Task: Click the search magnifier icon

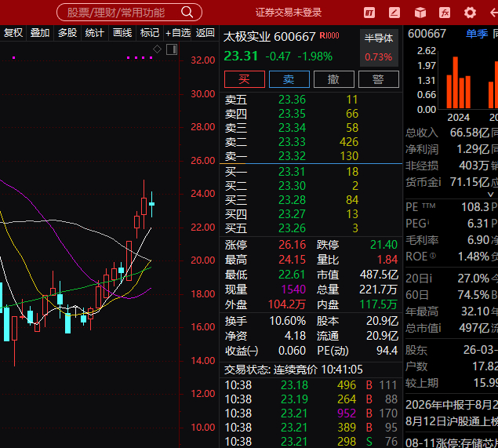Action: [187, 13]
